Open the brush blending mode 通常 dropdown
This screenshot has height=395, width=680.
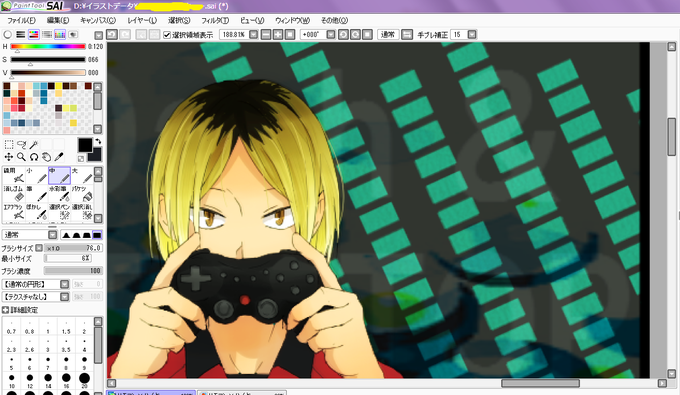(x=52, y=235)
